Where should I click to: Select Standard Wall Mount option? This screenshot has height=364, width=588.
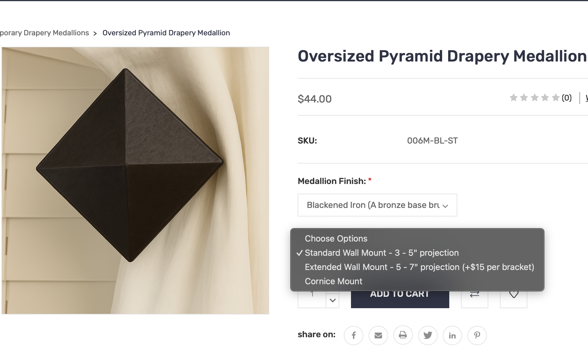pos(381,253)
